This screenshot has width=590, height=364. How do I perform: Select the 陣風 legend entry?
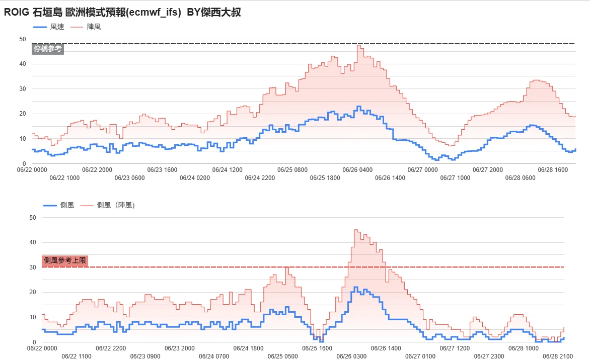coord(86,27)
